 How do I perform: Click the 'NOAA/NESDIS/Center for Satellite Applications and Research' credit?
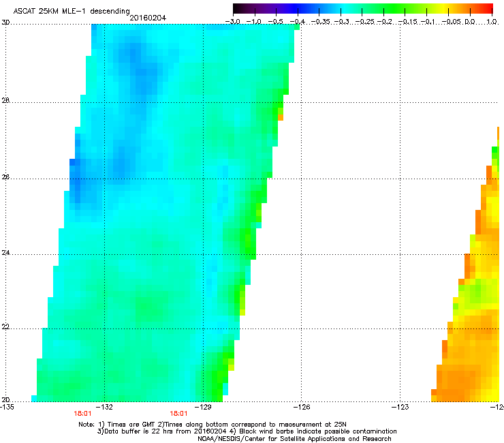pos(294,438)
